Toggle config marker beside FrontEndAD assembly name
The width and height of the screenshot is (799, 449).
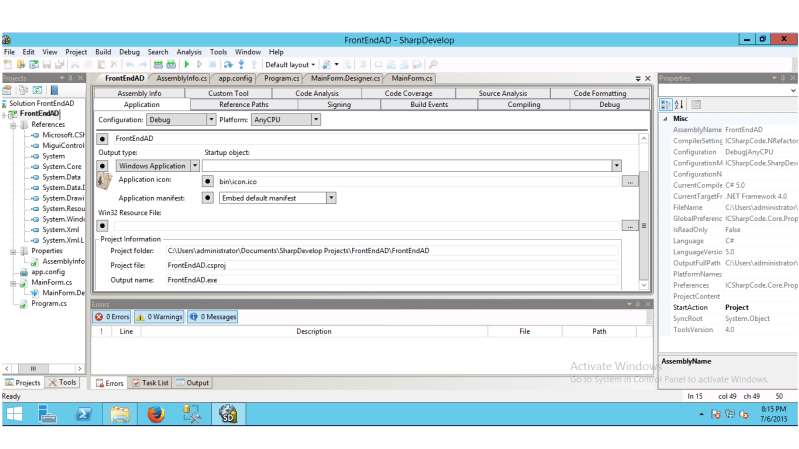(102, 139)
